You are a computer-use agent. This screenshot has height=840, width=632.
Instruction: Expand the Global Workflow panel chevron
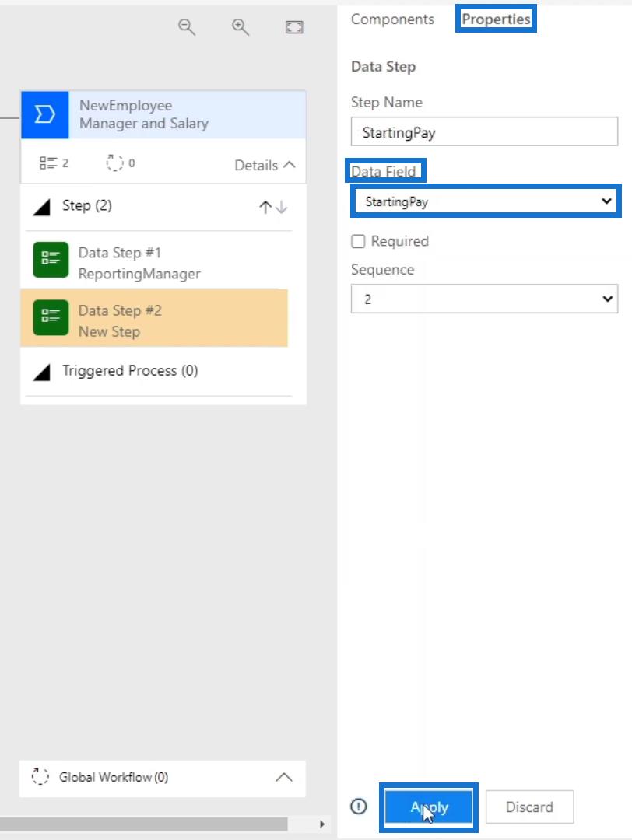284,777
